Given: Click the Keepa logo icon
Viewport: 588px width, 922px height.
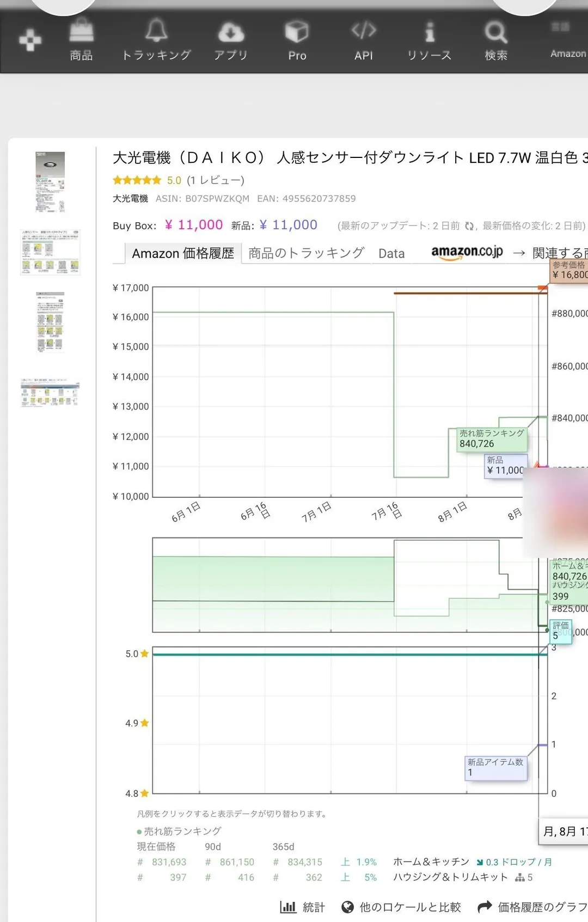Looking at the screenshot, I should click(x=30, y=40).
